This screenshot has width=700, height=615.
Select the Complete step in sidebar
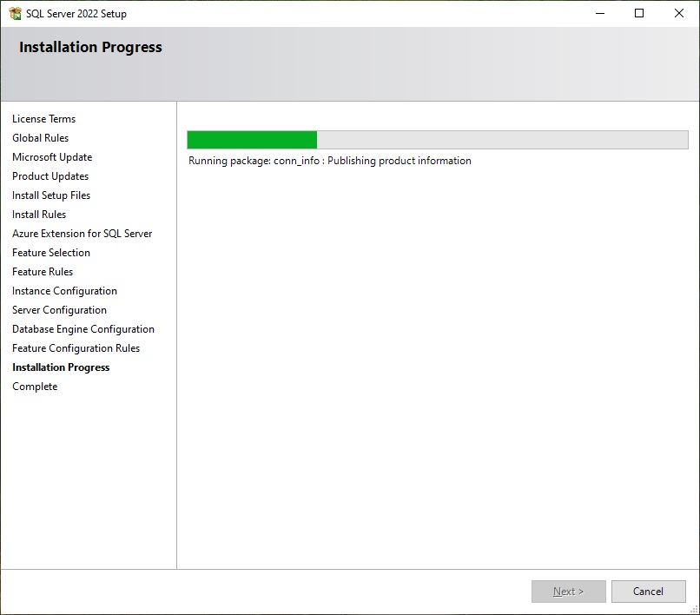tap(35, 387)
